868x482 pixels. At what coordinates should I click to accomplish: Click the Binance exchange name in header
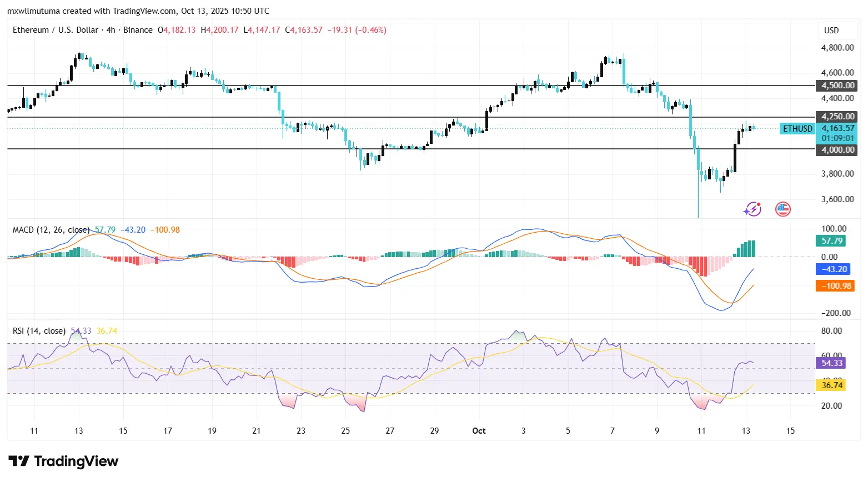click(x=138, y=30)
